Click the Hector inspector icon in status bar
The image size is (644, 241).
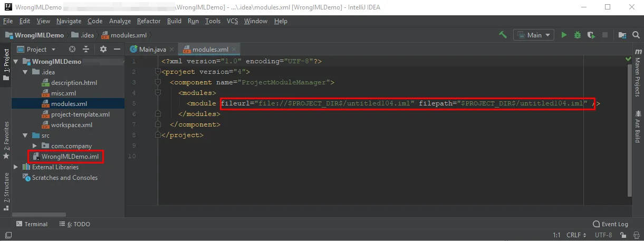click(x=636, y=235)
